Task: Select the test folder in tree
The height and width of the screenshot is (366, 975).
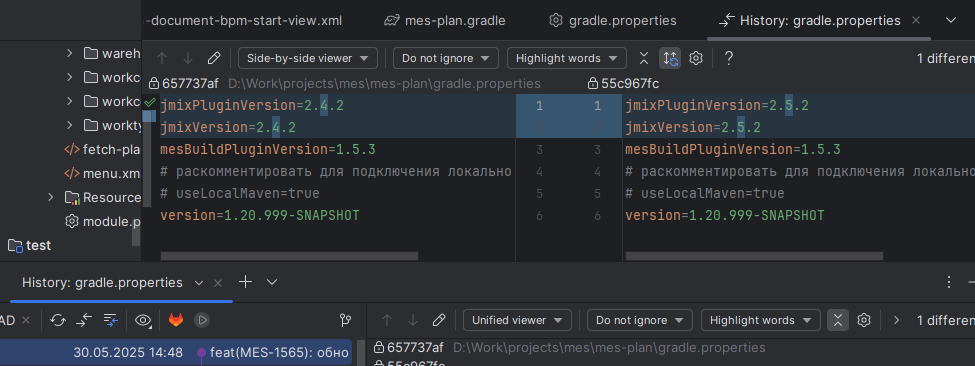Action: click(30, 245)
